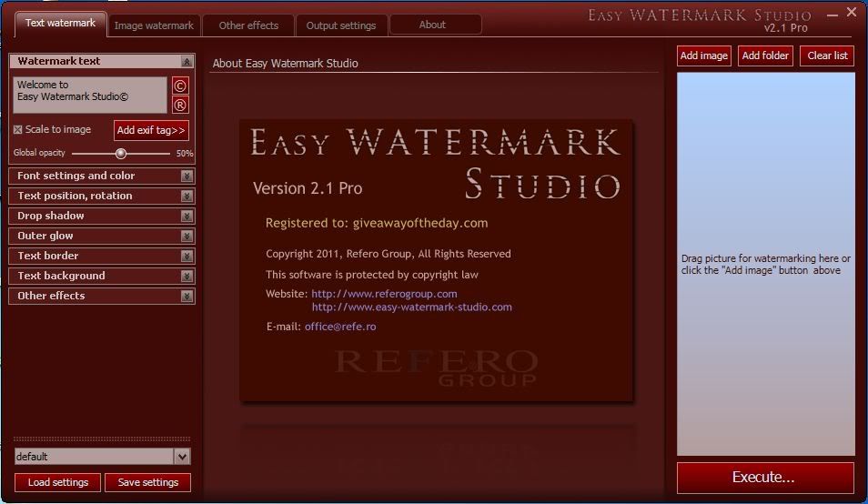Close the Easy Watermark Studio window
The image size is (868, 504).
852,12
